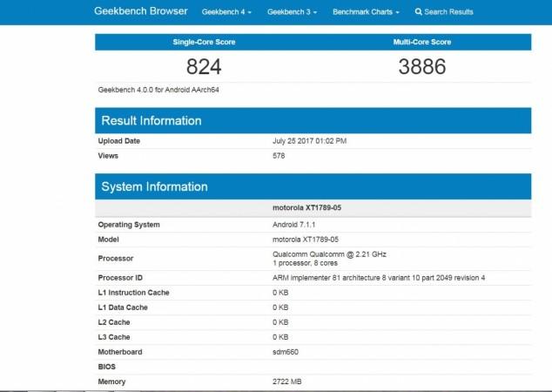Click the search magnifier icon in navbar
This screenshot has width=552, height=392.
[x=419, y=12]
